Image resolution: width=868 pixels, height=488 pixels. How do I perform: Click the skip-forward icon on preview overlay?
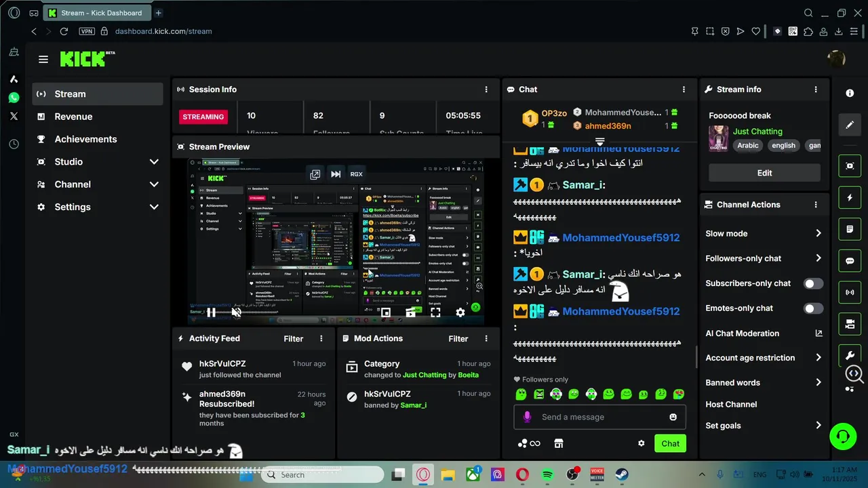point(336,174)
